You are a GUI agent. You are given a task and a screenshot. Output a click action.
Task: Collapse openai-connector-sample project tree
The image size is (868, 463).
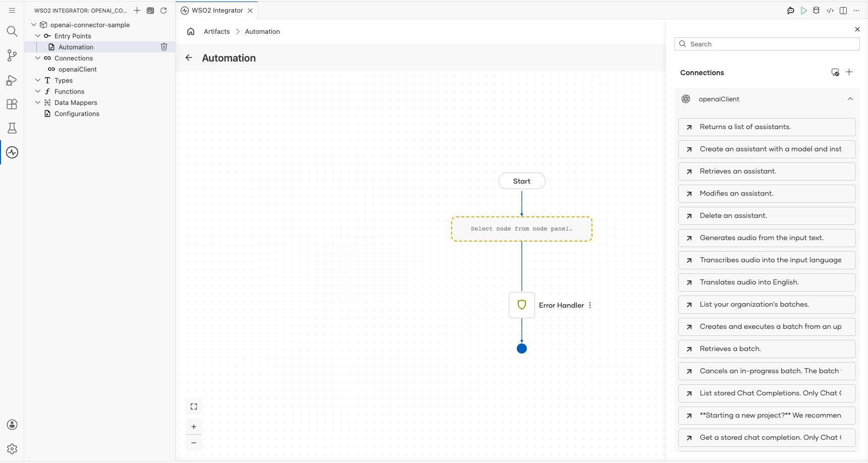click(34, 25)
